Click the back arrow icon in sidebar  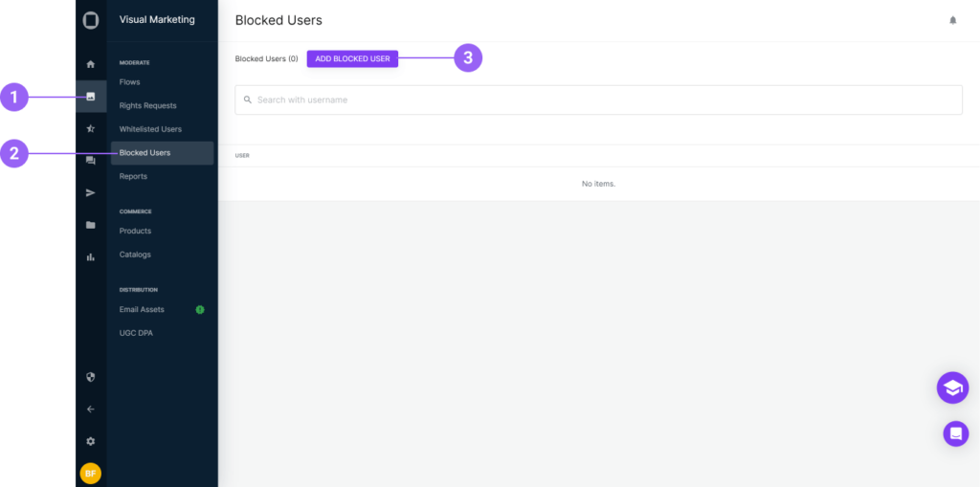91,409
